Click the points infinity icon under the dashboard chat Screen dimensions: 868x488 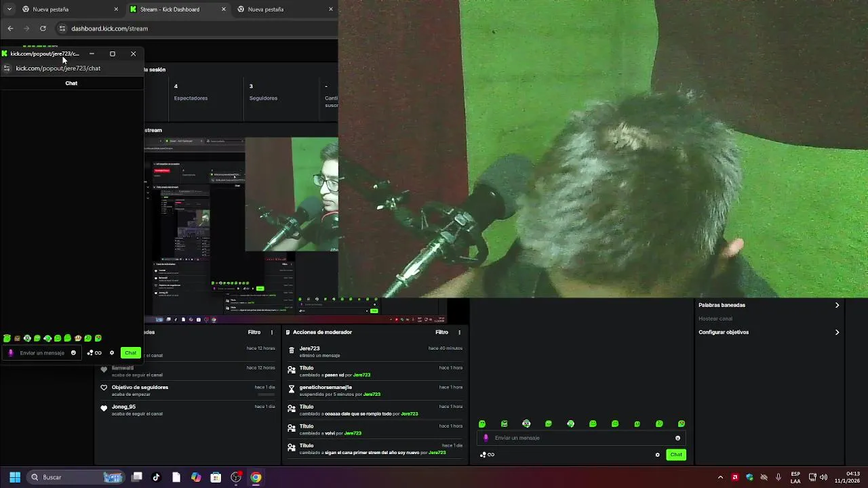[487, 455]
